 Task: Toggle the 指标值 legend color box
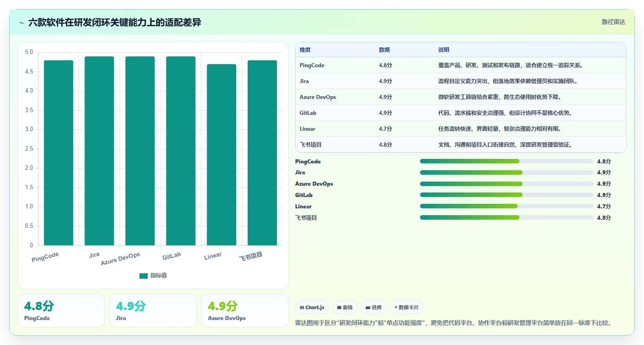pos(143,276)
